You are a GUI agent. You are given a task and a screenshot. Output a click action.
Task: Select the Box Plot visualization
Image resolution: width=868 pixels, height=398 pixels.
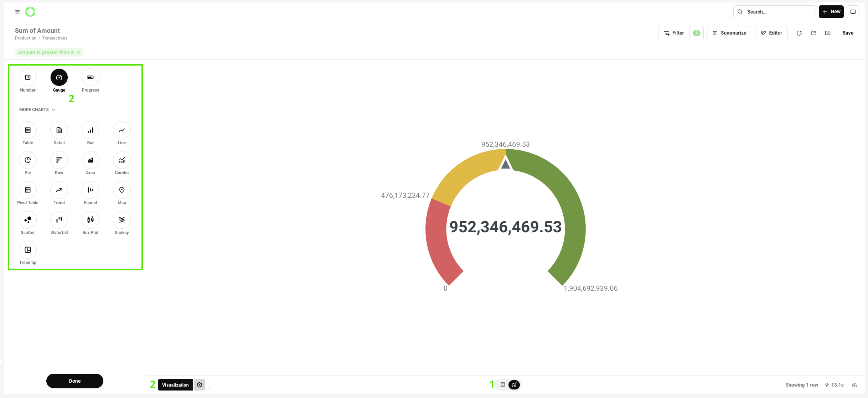pos(91,220)
